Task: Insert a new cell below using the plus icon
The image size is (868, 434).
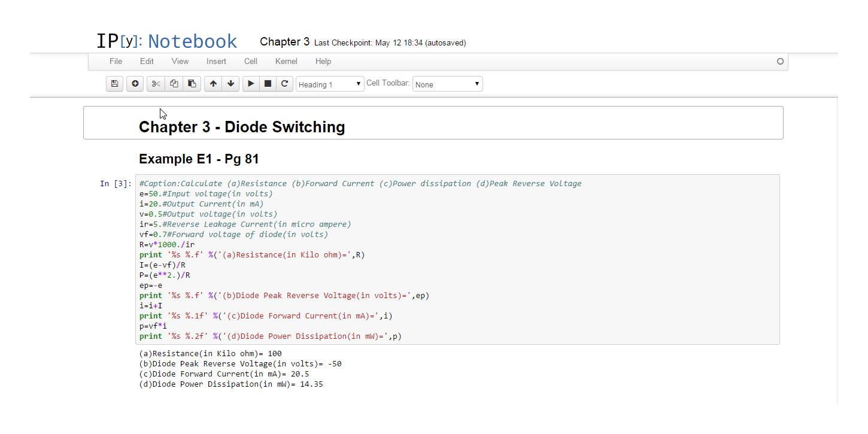Action: 135,84
